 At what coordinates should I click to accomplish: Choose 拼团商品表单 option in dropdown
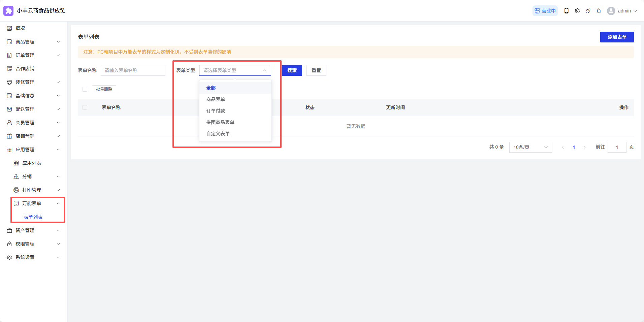pyautogui.click(x=220, y=122)
